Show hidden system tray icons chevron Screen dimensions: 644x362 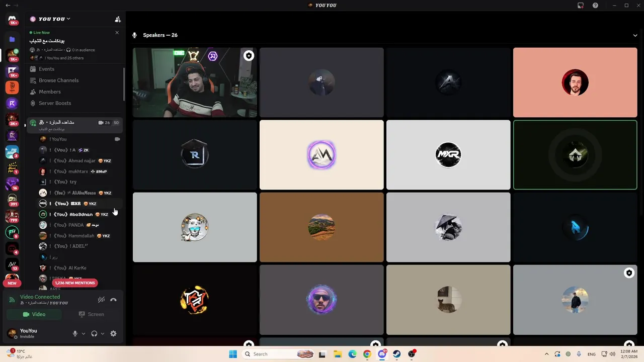[546, 354]
